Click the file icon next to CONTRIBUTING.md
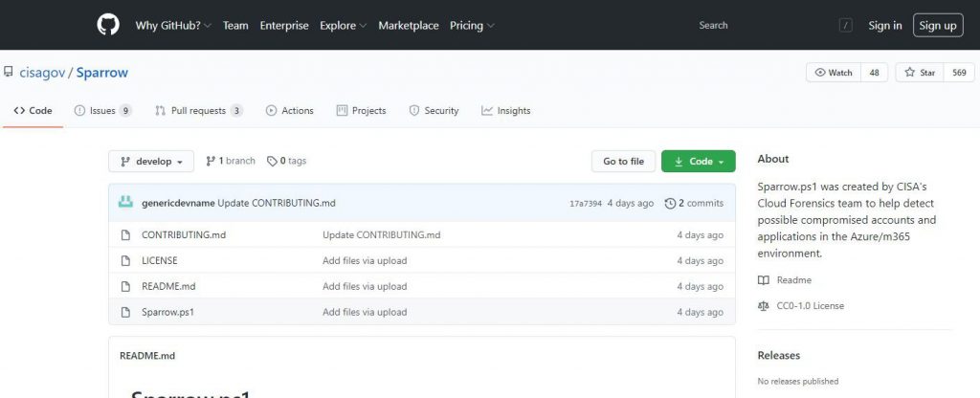 click(x=125, y=235)
